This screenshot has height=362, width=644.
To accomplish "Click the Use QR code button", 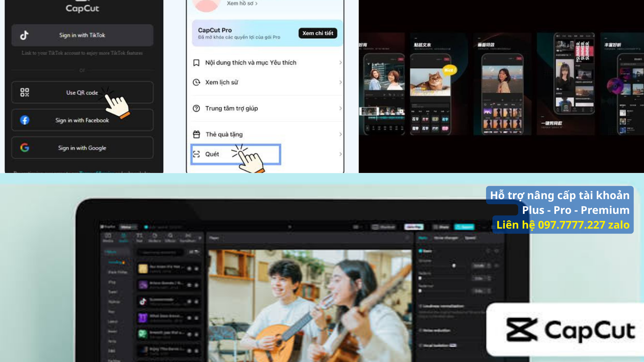I will coord(83,93).
